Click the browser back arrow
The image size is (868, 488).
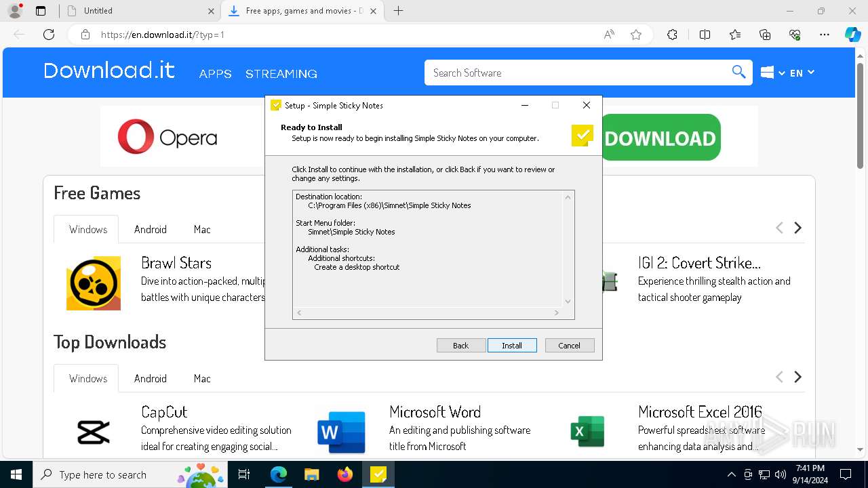coord(19,35)
